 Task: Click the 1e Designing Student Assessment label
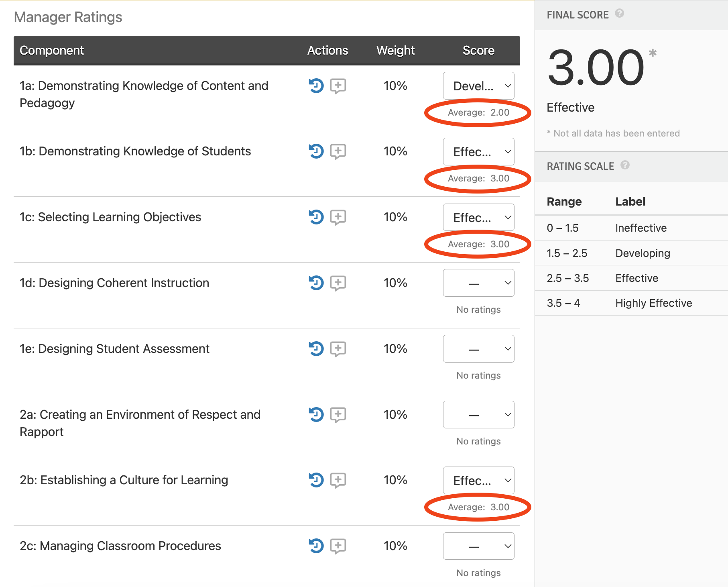point(114,349)
